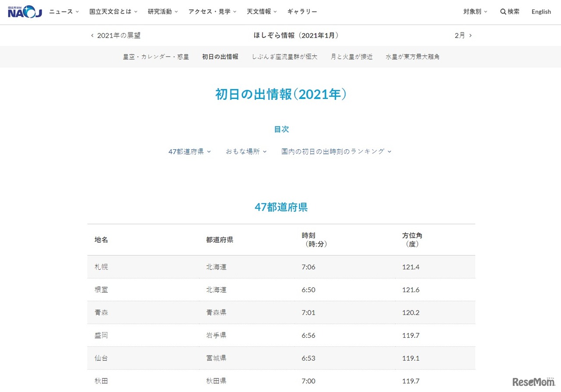The image size is (561, 392).
Task: Click the 初日の出情報（2021年） page title
Action: [281, 94]
